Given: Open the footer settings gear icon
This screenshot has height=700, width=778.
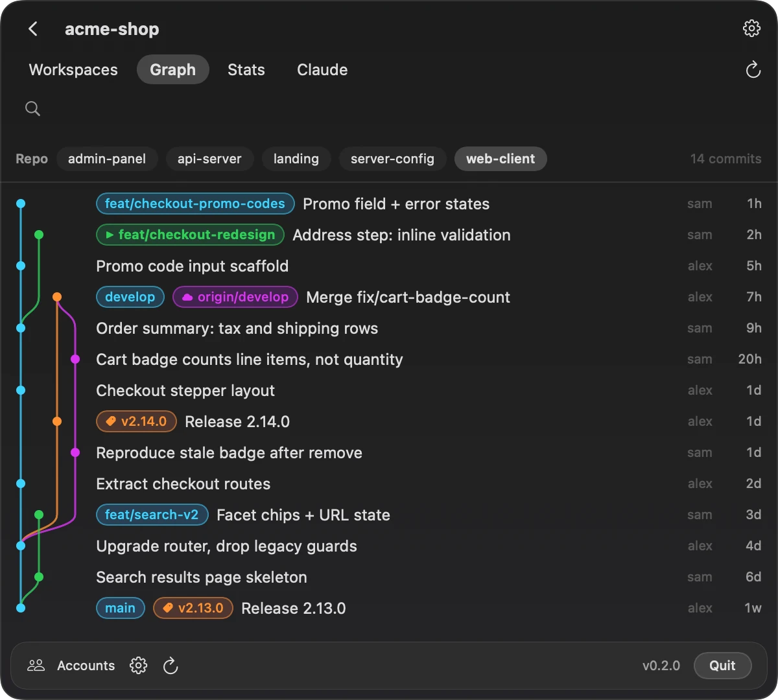Looking at the screenshot, I should pos(138,666).
